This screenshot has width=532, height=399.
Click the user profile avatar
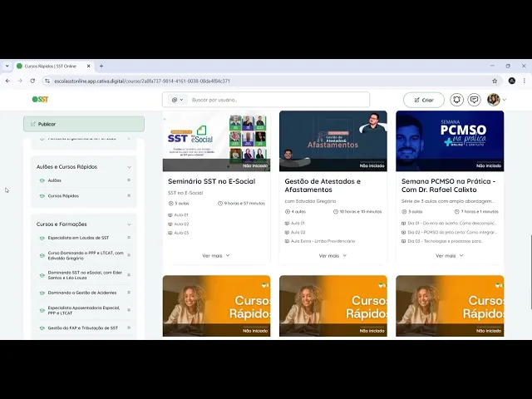point(493,100)
